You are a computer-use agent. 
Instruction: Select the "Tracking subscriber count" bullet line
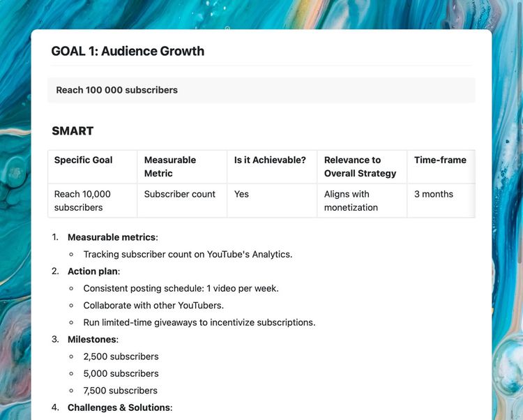pos(188,255)
